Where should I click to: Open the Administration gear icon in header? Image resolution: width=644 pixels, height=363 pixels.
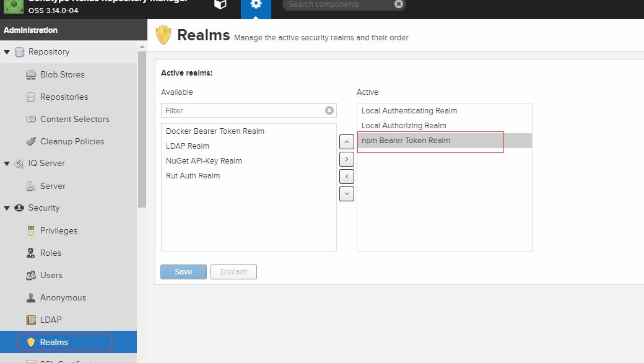pos(256,4)
